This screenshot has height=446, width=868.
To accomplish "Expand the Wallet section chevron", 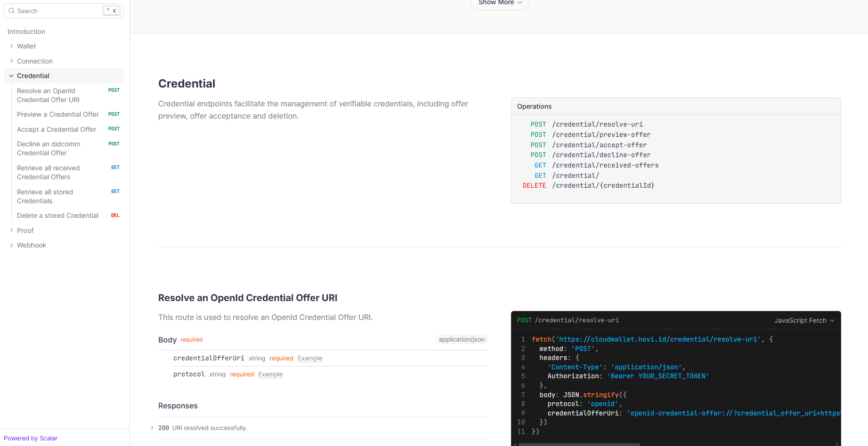I will [x=11, y=46].
